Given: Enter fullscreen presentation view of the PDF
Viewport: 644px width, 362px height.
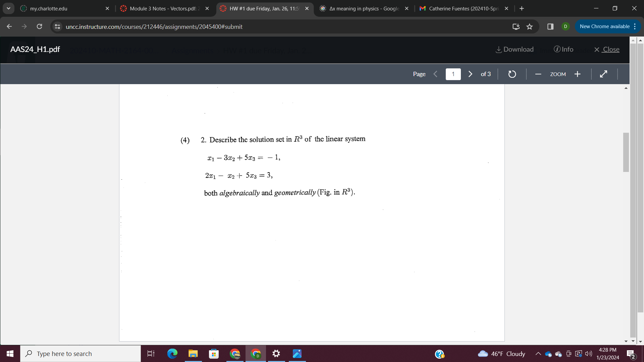Looking at the screenshot, I should click(603, 74).
